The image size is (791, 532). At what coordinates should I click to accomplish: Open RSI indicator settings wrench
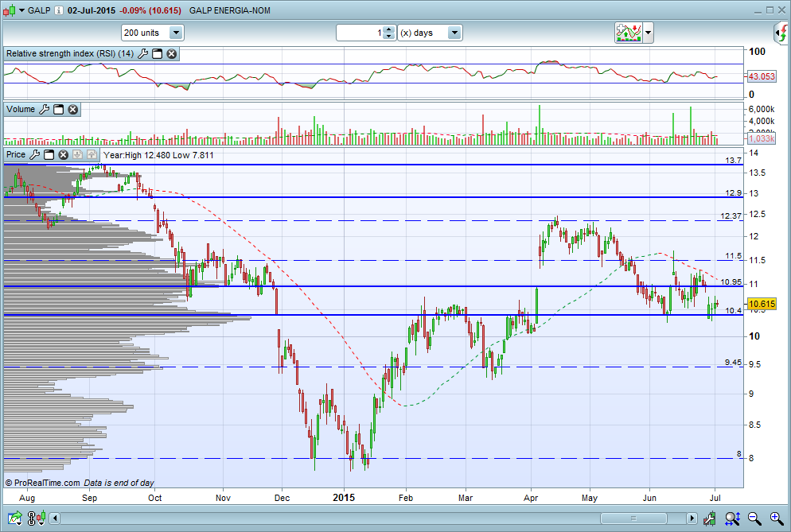click(142, 53)
